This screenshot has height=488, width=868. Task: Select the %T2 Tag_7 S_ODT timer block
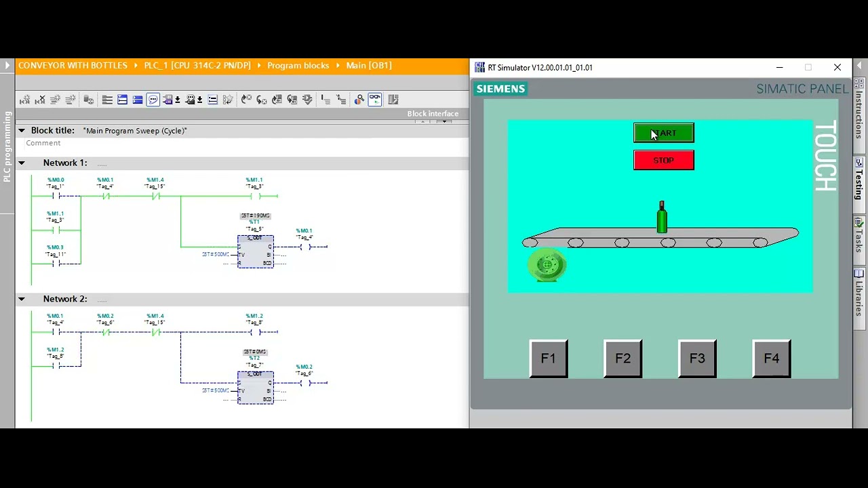point(255,388)
